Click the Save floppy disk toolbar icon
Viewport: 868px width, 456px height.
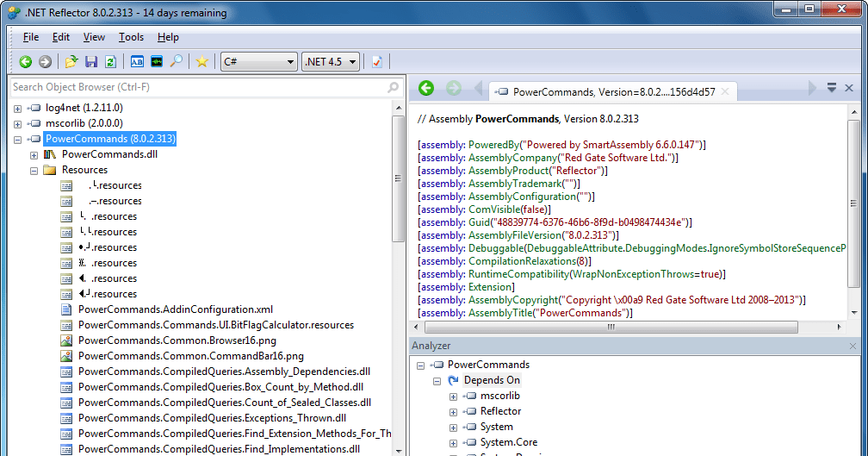[90, 61]
